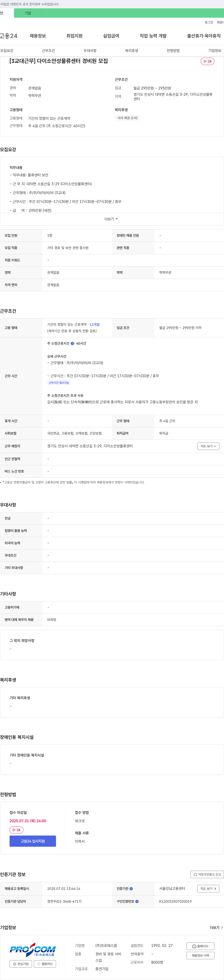Open 더보기 next to 기업정보
The height and width of the screenshot is (980, 224).
pos(216,928)
